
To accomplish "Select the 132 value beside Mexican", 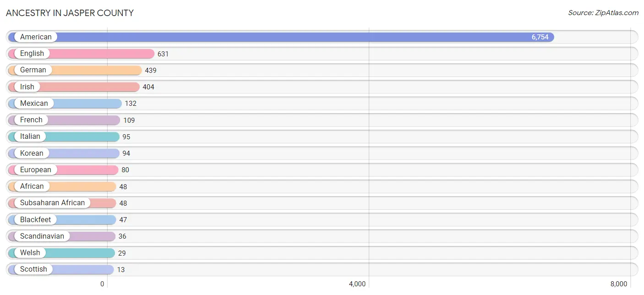I will pos(131,104).
